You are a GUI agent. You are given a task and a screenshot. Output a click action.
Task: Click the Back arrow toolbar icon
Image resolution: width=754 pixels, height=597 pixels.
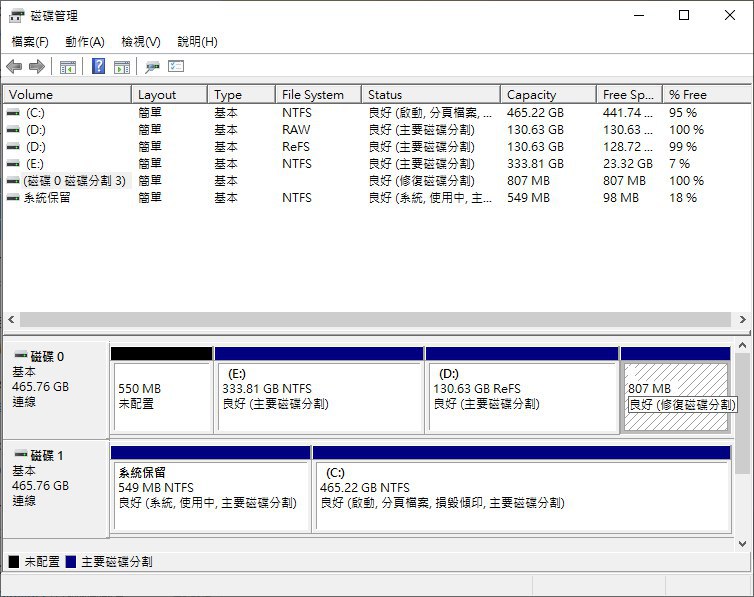point(14,66)
